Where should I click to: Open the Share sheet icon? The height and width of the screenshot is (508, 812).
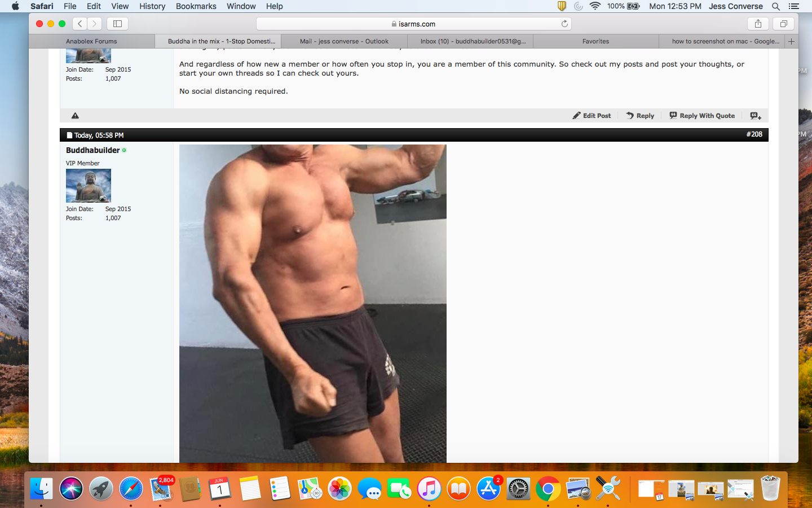[758, 24]
